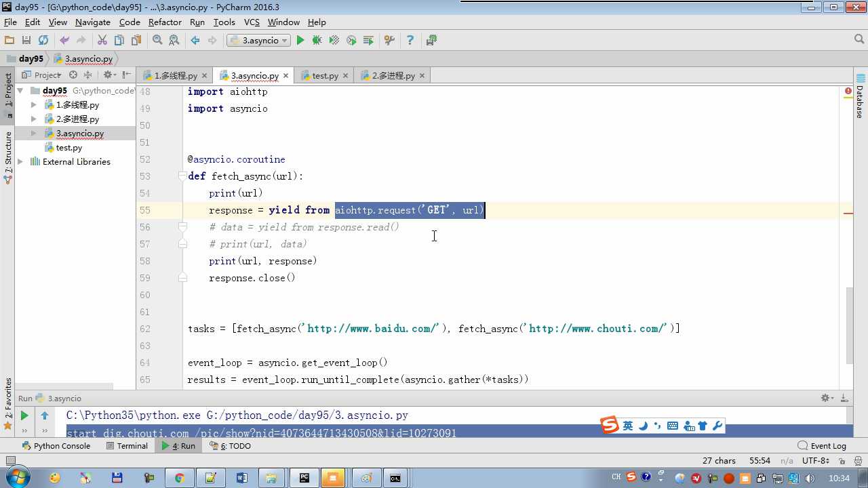
Task: Close the 3.asyncio.py editor tab
Action: [285, 76]
